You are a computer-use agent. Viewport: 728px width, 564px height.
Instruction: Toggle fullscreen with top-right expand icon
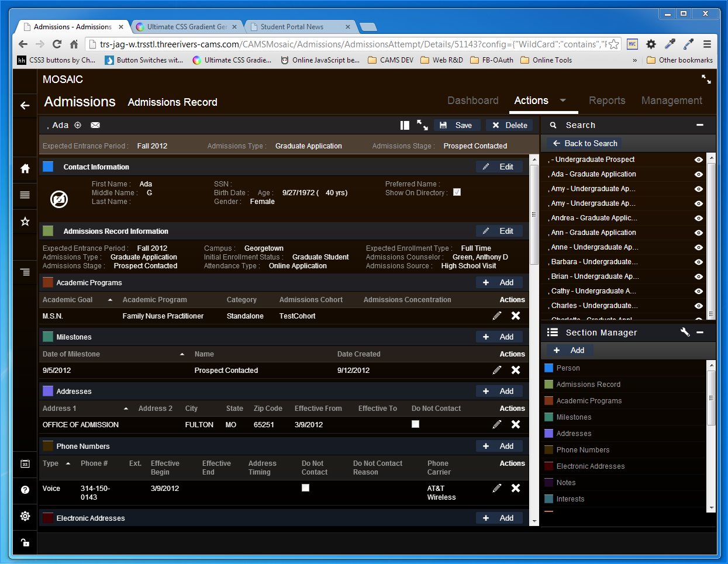[x=706, y=79]
